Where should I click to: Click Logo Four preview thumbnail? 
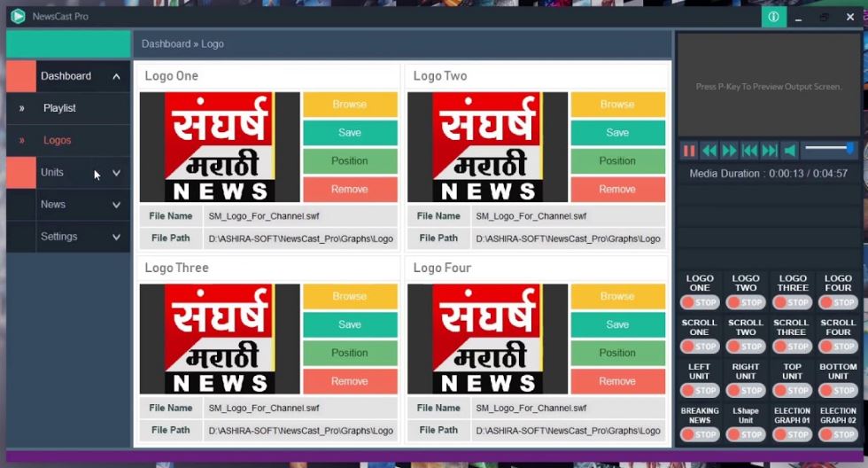[x=488, y=339]
